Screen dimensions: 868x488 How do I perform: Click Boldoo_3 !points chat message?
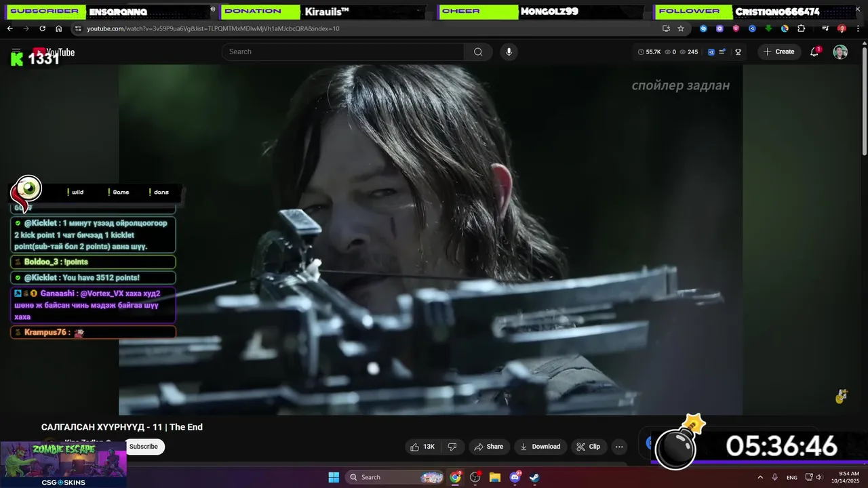pyautogui.click(x=94, y=262)
